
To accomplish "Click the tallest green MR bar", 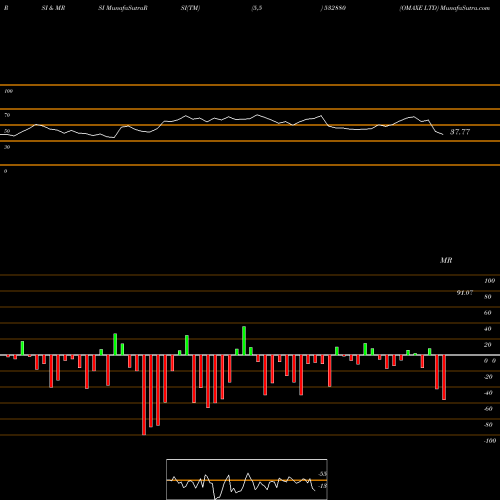I will pos(244,341).
